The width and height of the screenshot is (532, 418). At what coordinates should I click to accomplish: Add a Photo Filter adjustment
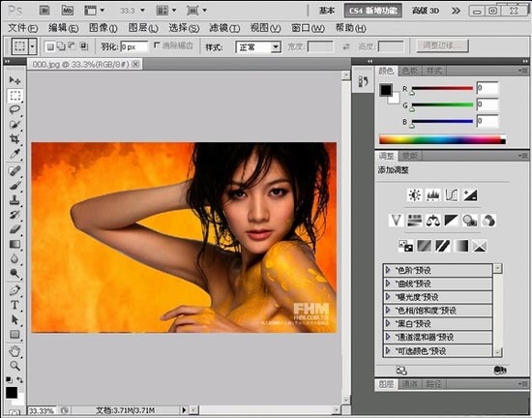pyautogui.click(x=470, y=221)
